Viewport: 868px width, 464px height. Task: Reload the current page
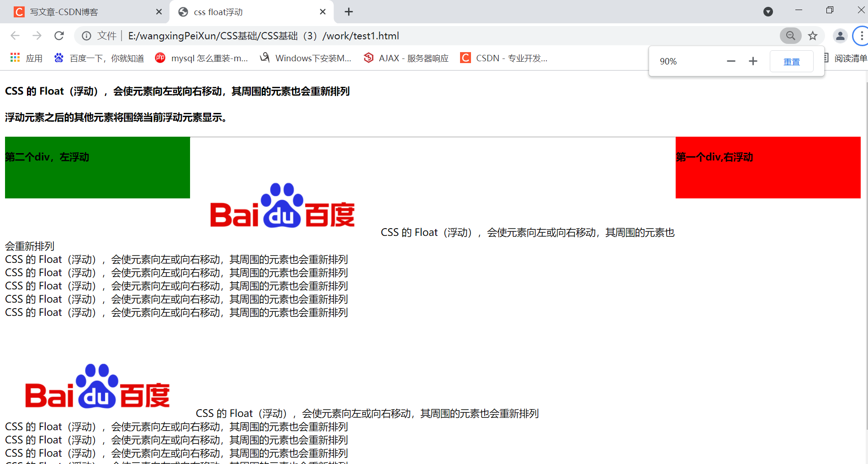click(x=59, y=36)
